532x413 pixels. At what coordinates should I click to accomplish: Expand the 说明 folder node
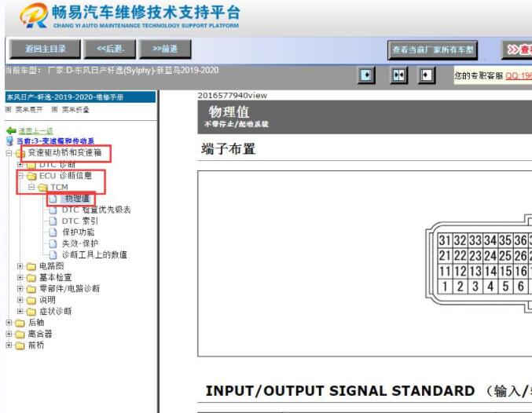[x=20, y=300]
